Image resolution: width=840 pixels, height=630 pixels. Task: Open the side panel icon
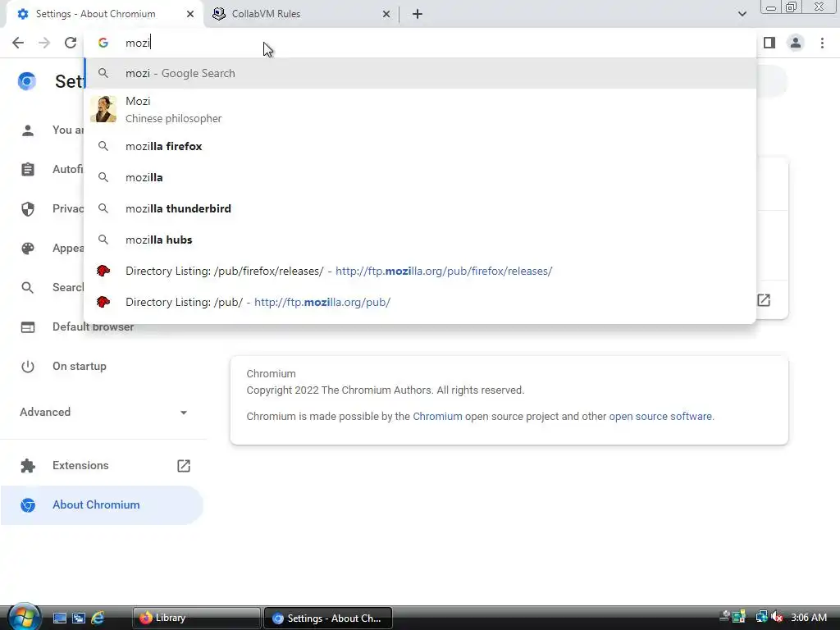(769, 43)
